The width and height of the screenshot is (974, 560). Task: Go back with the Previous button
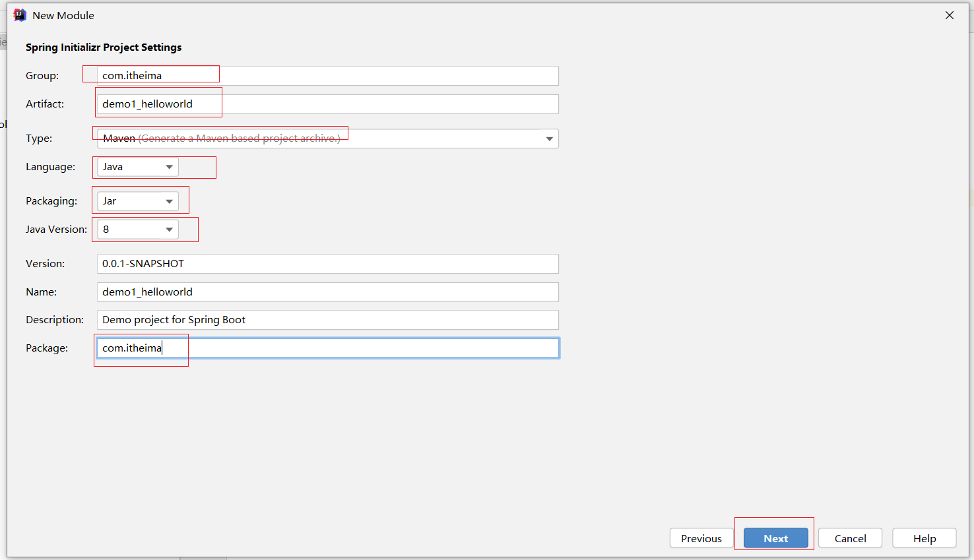click(701, 538)
